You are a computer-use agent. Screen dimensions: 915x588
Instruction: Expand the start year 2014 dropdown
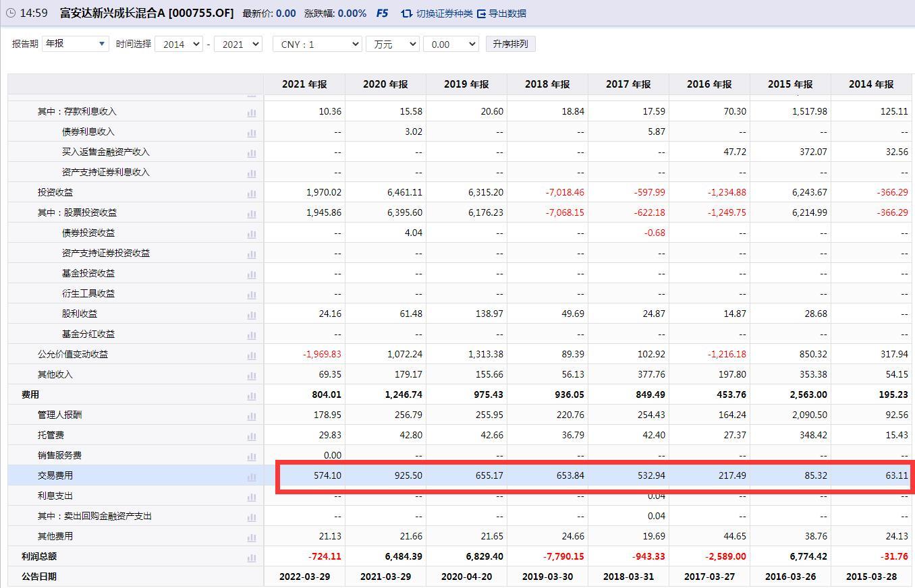coord(178,44)
